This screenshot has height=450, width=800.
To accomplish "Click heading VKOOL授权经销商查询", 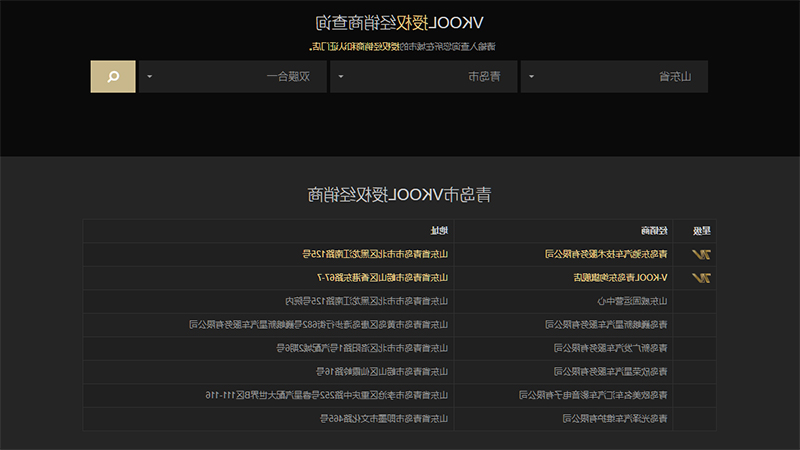I will (x=399, y=23).
